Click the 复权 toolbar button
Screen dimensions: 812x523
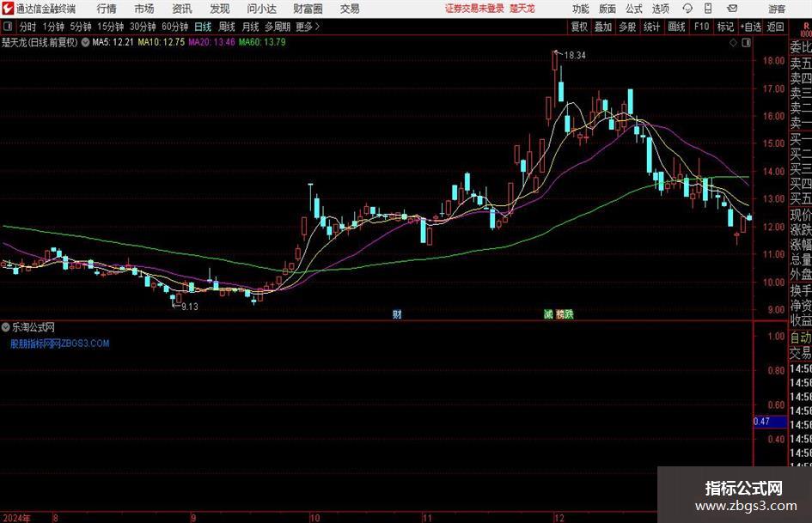(579, 27)
